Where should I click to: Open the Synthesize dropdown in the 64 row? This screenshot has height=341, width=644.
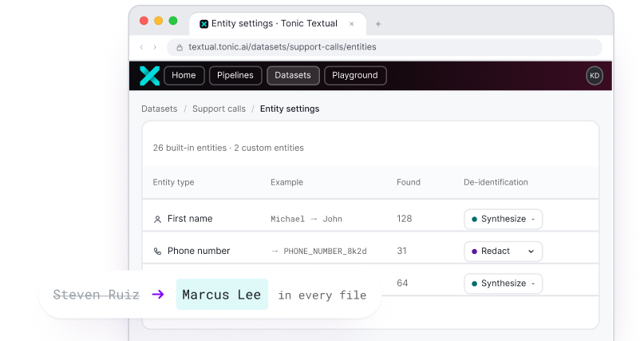[x=503, y=284]
